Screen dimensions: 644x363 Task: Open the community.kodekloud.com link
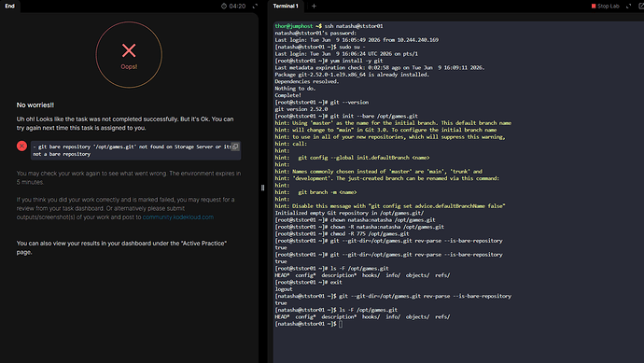click(178, 216)
